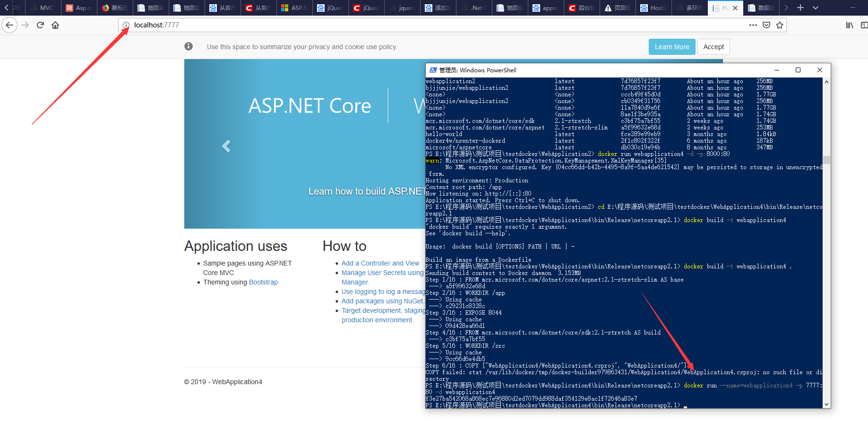Switch to the 数据 tab
868x438 pixels.
pyautogui.click(x=761, y=8)
